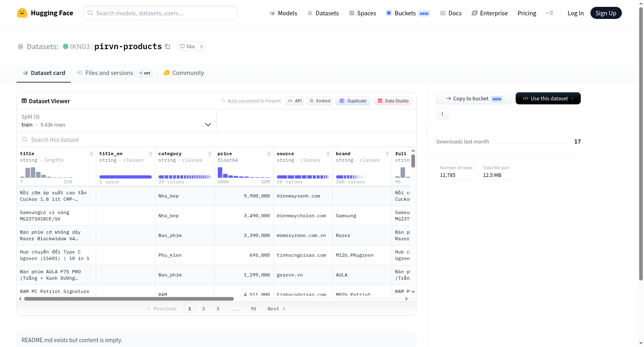Select the Phu_kien category cell
Screen dimensions: 644x347
pos(185,255)
